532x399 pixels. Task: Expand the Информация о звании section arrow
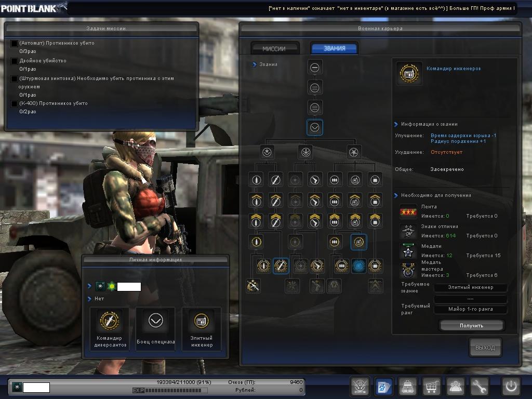396,125
